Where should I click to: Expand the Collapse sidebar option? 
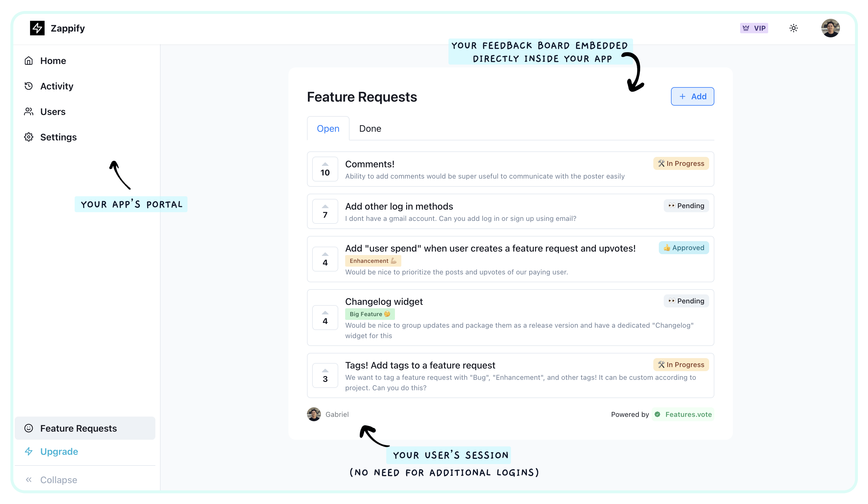point(59,479)
